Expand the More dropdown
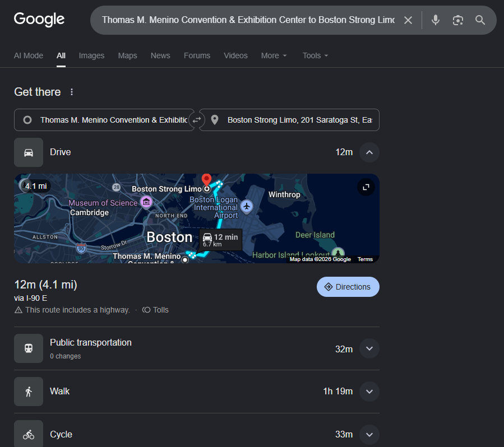The height and width of the screenshot is (447, 504). 274,55
